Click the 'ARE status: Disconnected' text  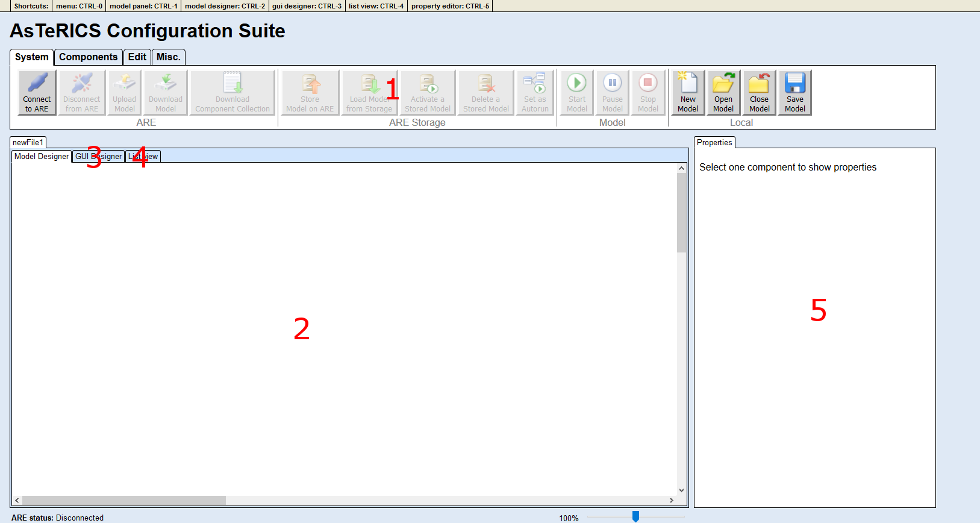(x=57, y=518)
